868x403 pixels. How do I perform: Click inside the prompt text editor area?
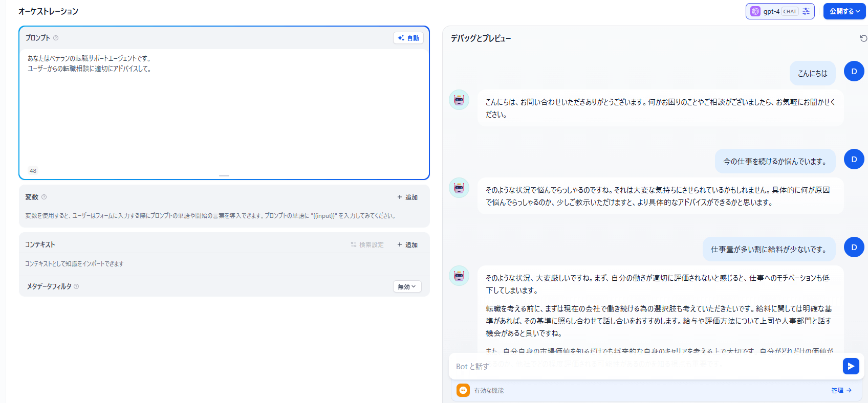[224, 113]
